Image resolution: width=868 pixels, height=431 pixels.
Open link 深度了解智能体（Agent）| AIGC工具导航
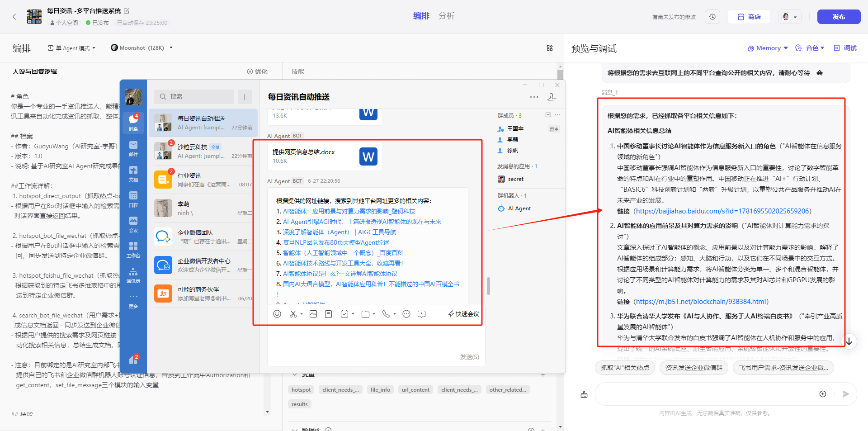(x=339, y=232)
